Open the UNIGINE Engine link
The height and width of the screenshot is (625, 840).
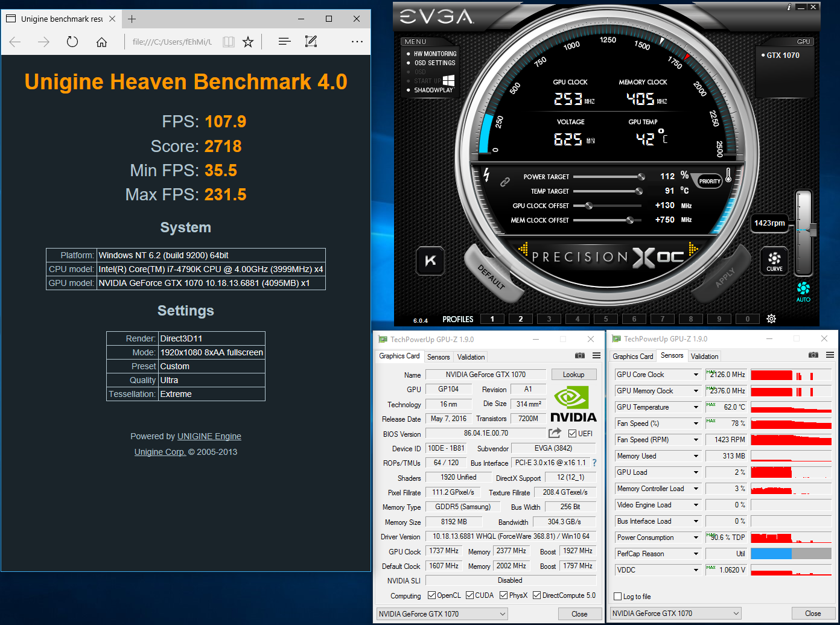[x=209, y=436]
